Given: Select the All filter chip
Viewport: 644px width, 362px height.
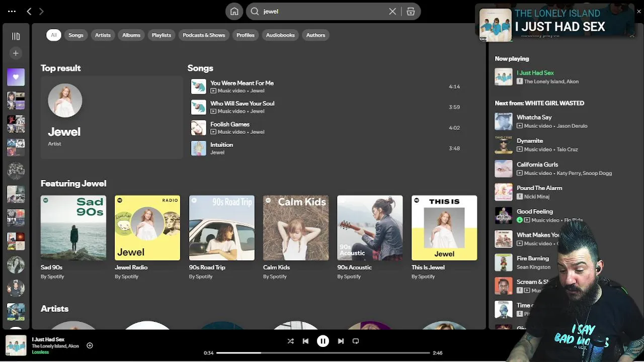Looking at the screenshot, I should click(54, 35).
